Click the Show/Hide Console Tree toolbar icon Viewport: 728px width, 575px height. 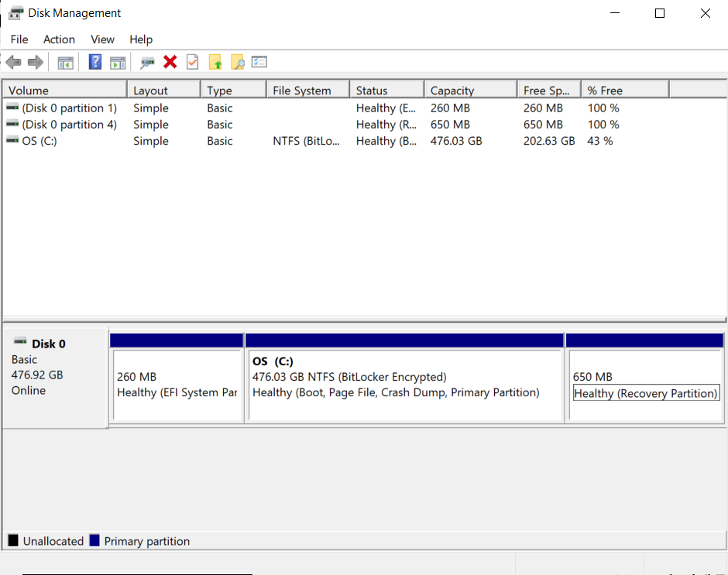(66, 63)
